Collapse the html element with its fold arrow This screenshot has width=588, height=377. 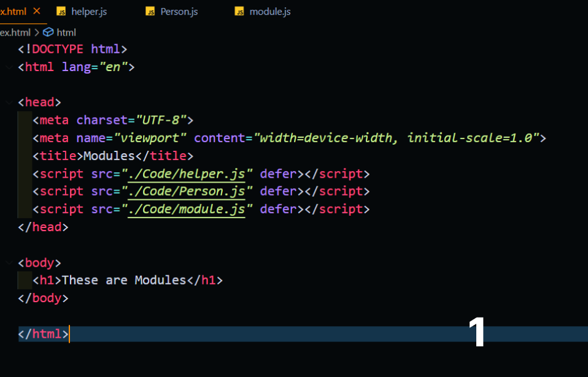click(9, 67)
